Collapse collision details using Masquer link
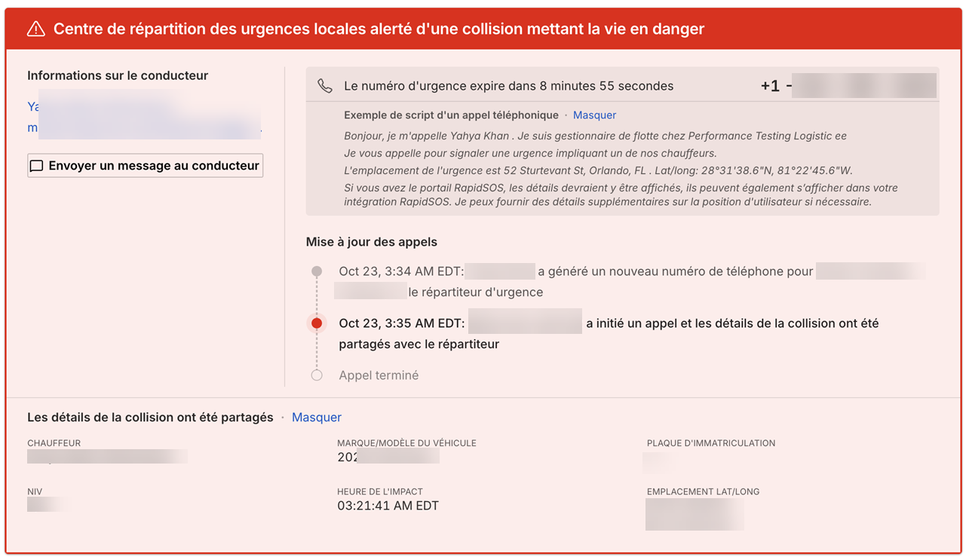Viewport: 969px width, 560px height. (x=317, y=418)
